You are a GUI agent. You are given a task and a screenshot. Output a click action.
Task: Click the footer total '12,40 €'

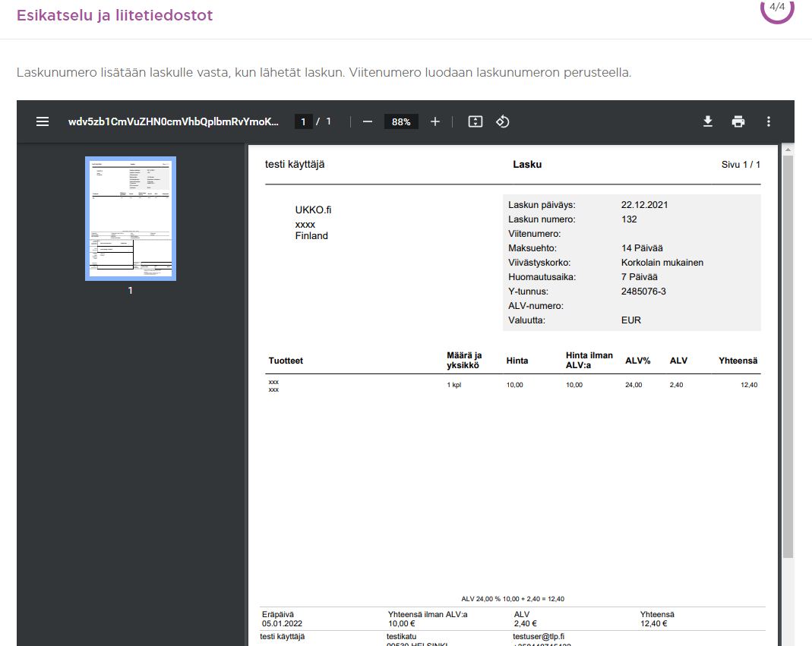click(653, 624)
